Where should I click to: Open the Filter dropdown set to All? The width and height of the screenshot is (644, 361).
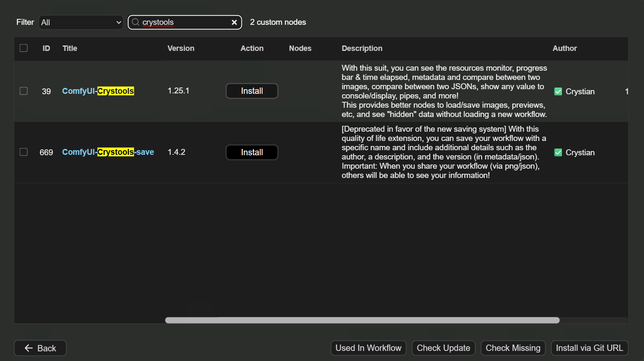81,22
